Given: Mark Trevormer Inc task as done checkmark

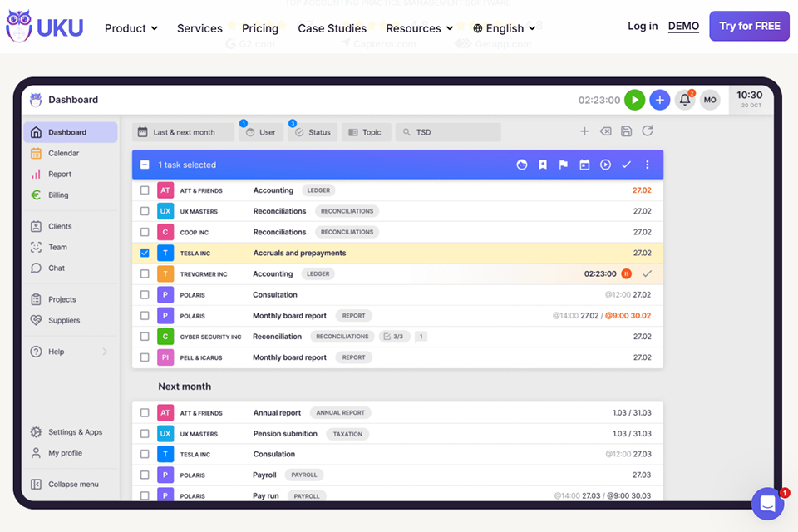Looking at the screenshot, I should click(647, 273).
